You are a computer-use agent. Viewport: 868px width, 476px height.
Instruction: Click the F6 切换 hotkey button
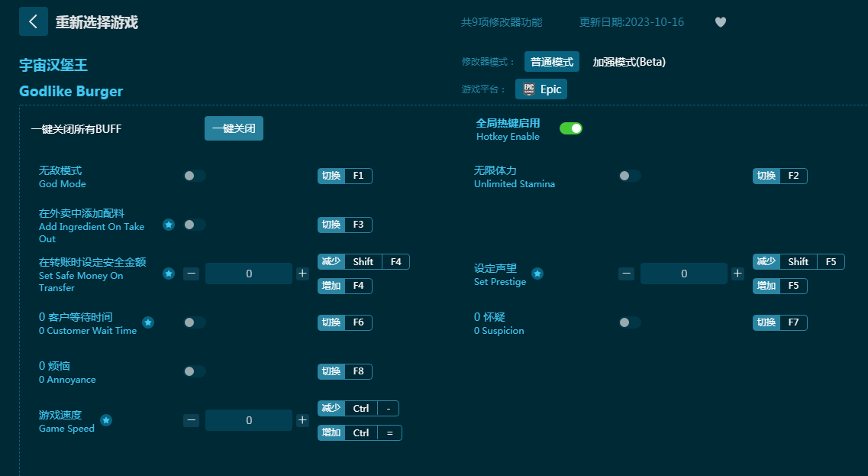coord(345,322)
